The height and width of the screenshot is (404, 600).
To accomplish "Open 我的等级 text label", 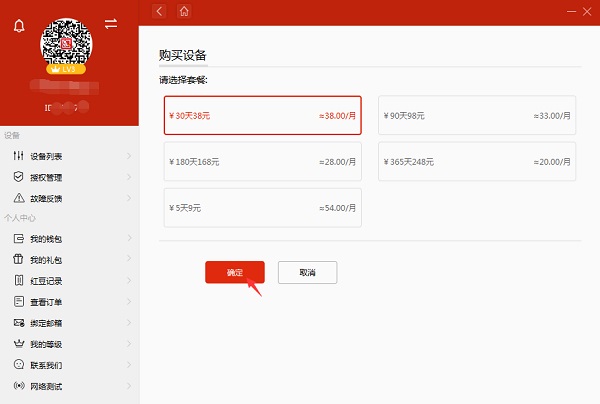I will click(x=46, y=344).
